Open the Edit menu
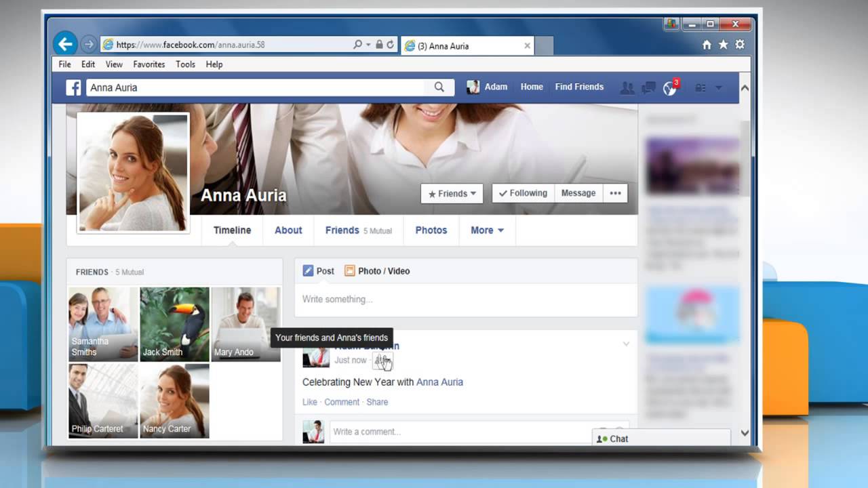The width and height of the screenshot is (868, 488). (88, 64)
